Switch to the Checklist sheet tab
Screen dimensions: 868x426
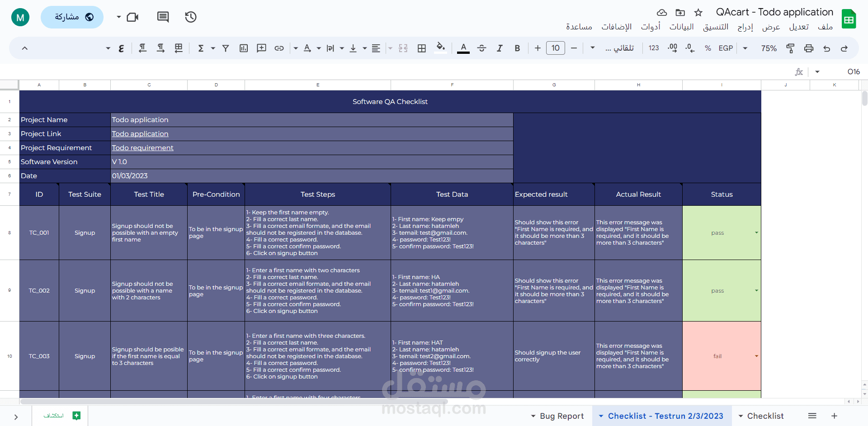(765, 416)
